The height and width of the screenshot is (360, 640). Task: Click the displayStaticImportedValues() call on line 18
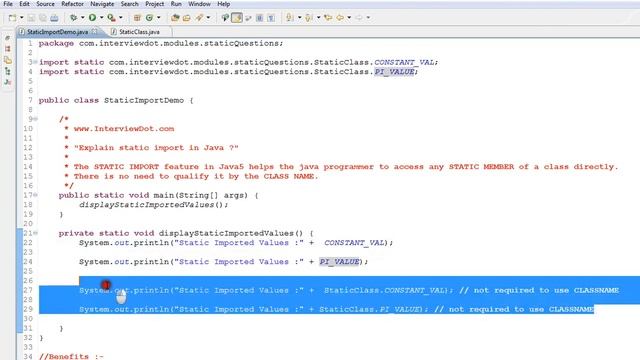pos(153,205)
